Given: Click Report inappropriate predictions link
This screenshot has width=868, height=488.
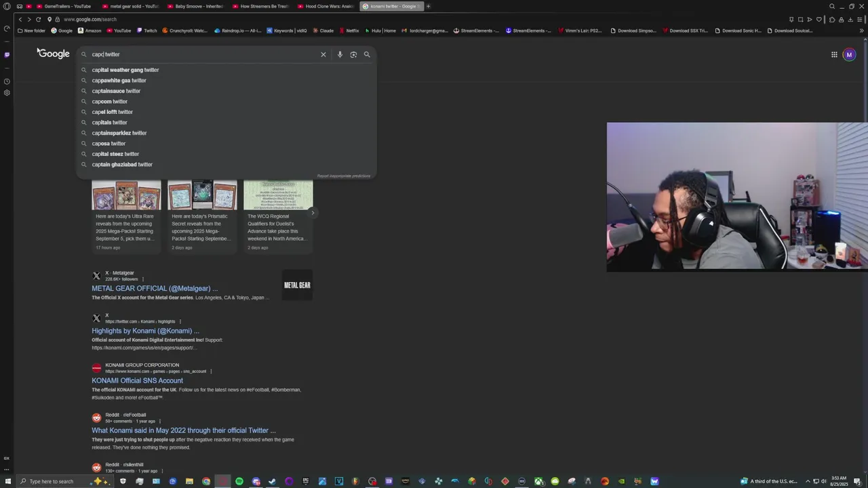Looking at the screenshot, I should coord(344,176).
